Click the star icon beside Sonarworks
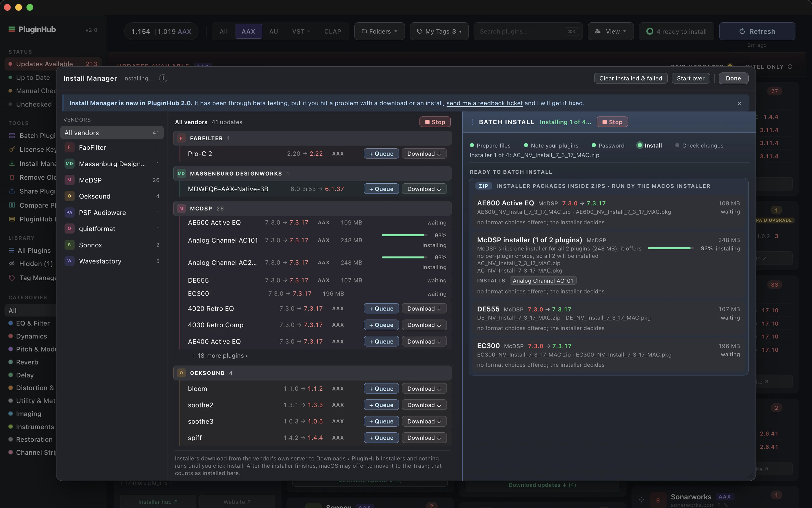This screenshot has width=812, height=508. [642, 500]
